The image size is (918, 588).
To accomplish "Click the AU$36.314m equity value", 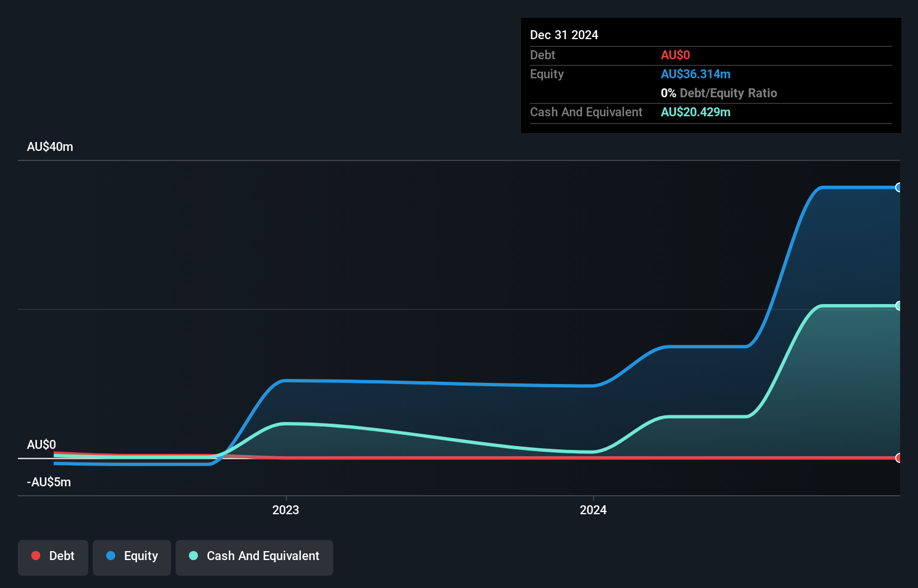I will (695, 74).
